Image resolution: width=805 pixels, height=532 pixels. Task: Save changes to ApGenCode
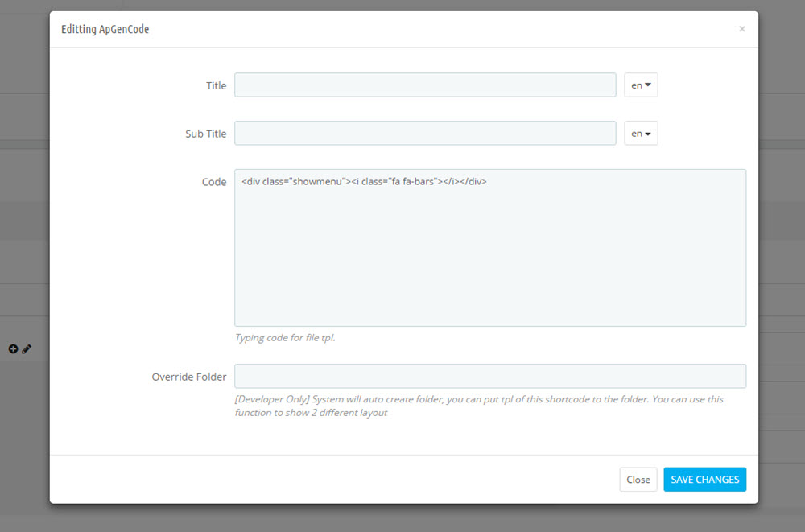click(x=705, y=479)
